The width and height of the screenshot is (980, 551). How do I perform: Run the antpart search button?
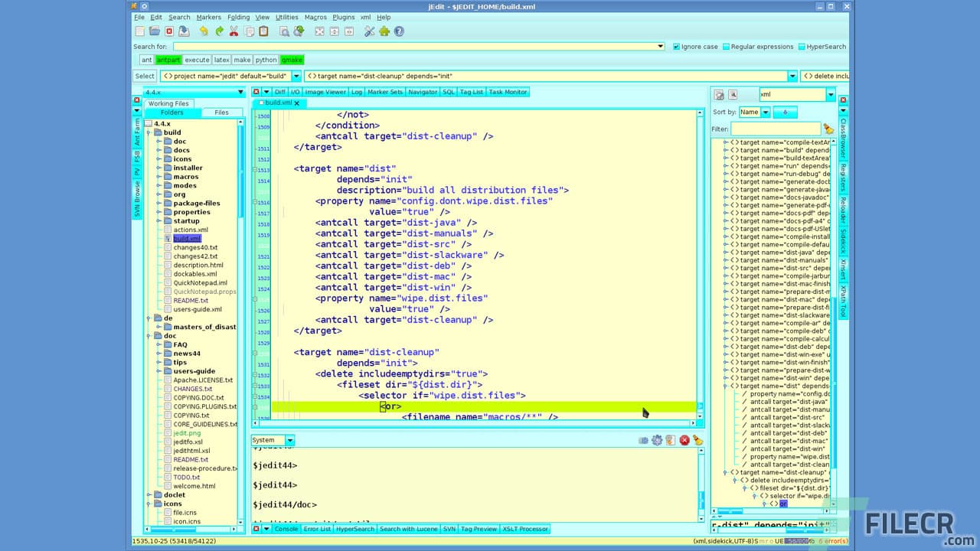point(168,59)
